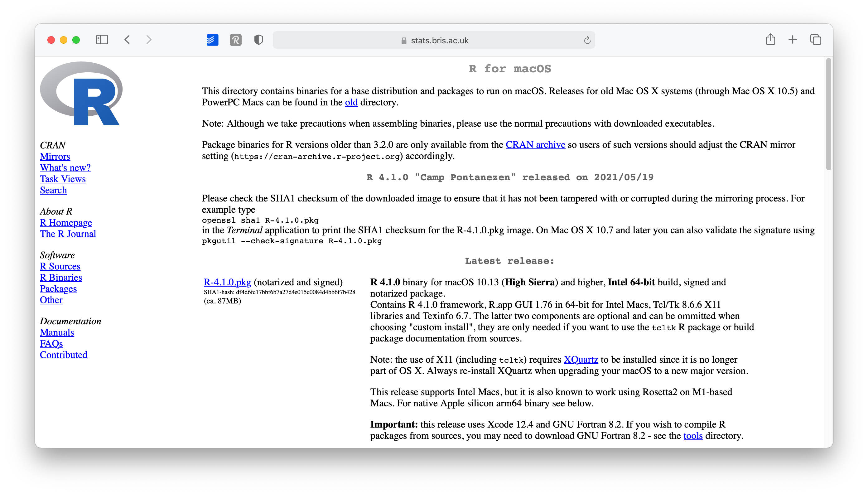Click the shield privacy extension icon
Screen dimensions: 868x494
[x=258, y=40]
